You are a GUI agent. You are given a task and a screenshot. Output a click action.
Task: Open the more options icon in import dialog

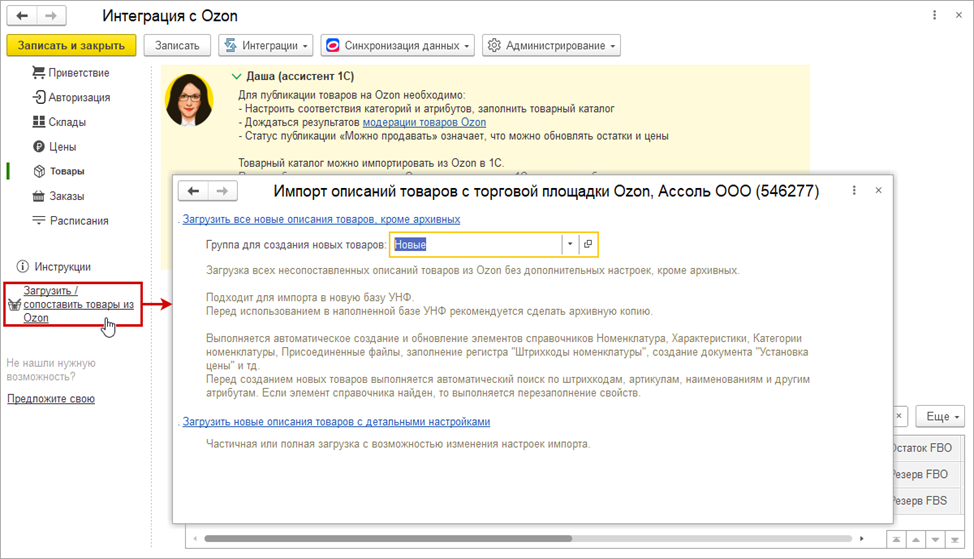(x=855, y=191)
